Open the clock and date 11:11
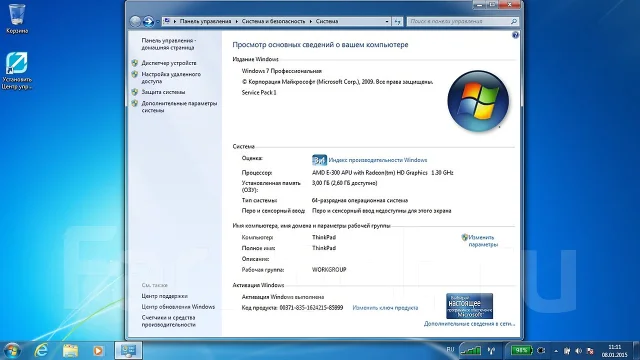Image resolution: width=640 pixels, height=360 pixels. click(614, 351)
